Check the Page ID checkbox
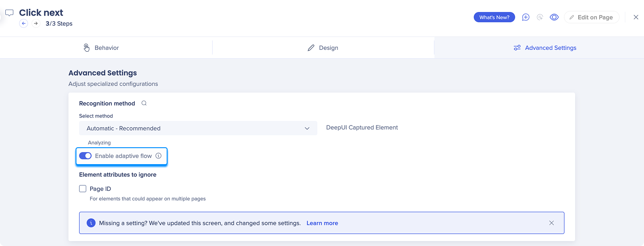 tap(83, 189)
